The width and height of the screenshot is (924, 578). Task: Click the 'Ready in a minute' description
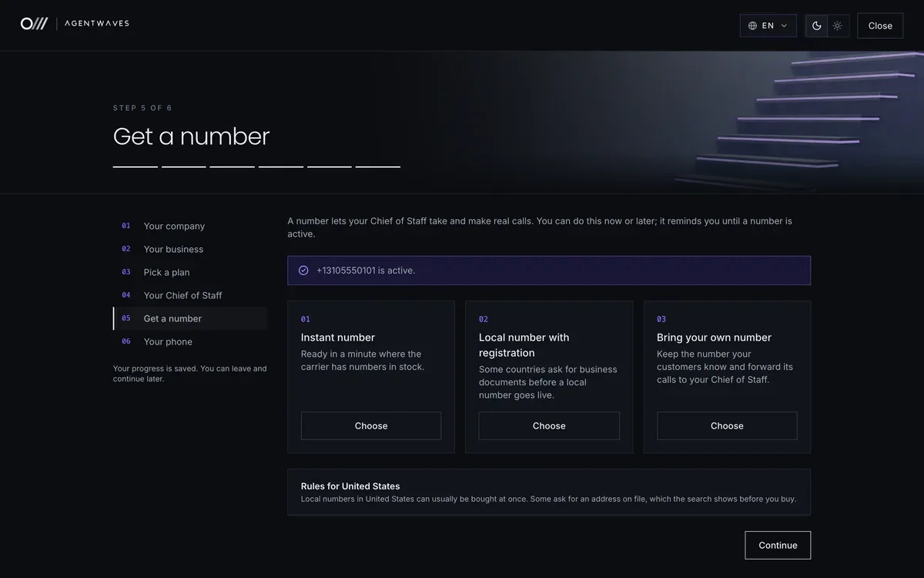[x=363, y=361]
